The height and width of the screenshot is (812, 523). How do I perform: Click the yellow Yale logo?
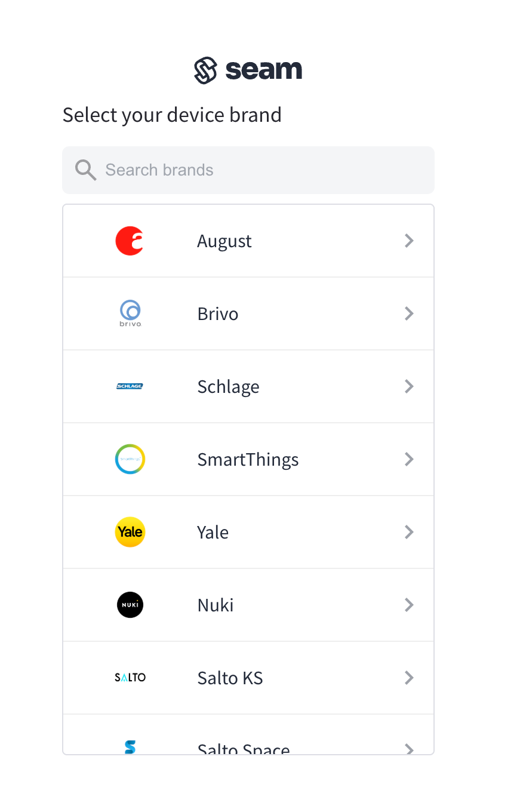(130, 532)
